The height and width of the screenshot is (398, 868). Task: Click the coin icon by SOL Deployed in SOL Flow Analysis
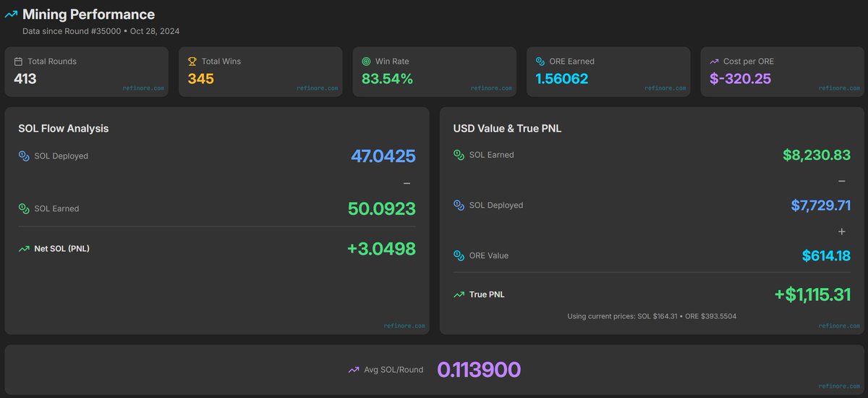click(24, 156)
